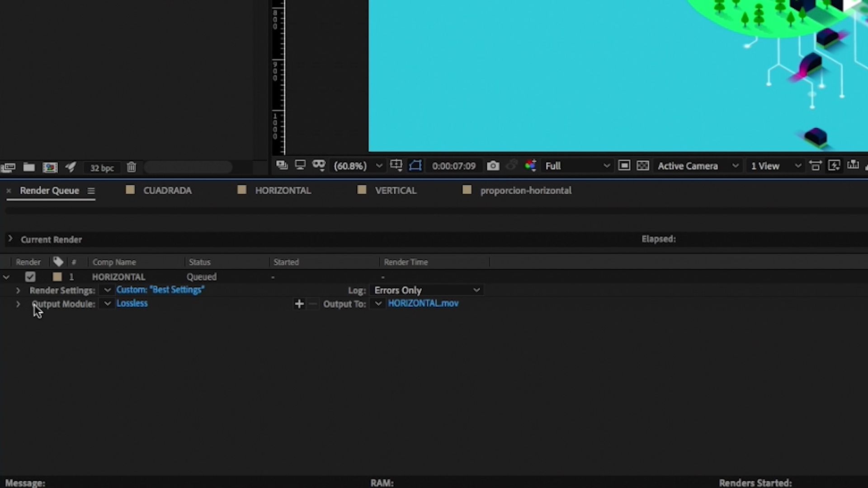This screenshot has height=488, width=868.
Task: Open the Render Queue panel menu
Action: (91, 191)
